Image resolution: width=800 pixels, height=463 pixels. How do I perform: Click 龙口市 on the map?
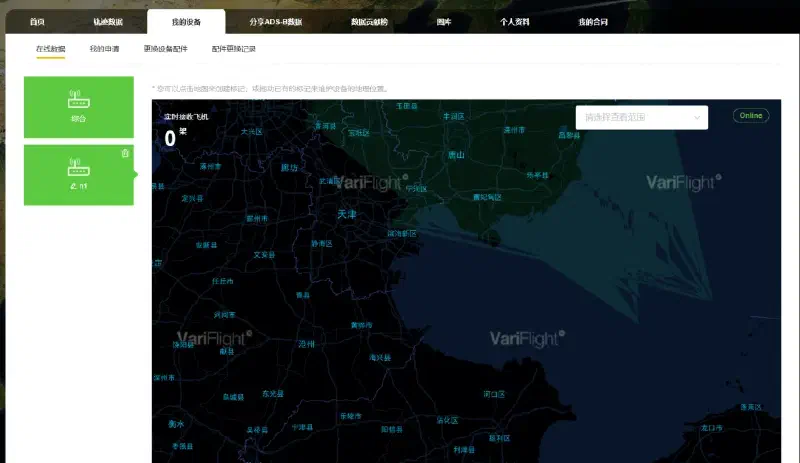pos(712,428)
